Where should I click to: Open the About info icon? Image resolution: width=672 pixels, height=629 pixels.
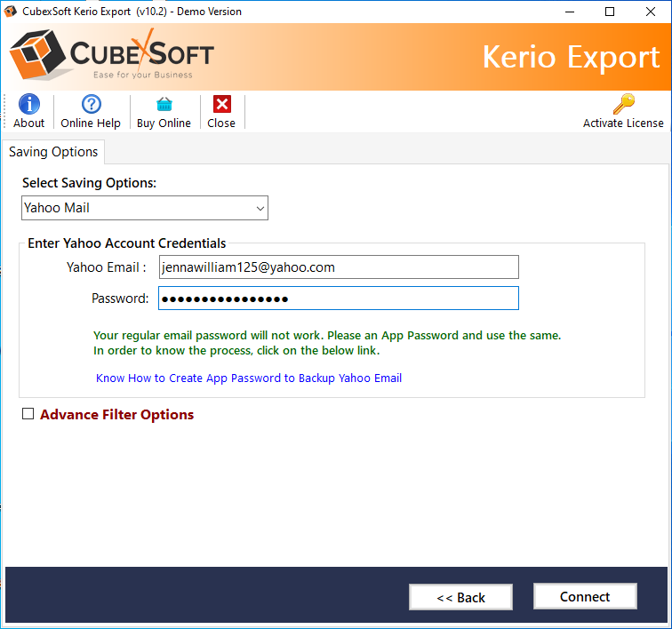29,104
